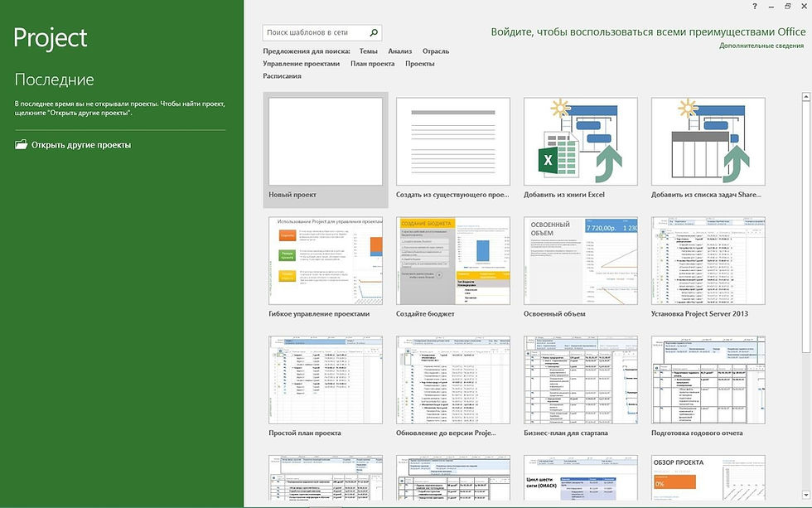Click the folder icon beside Открыть другие проекты
Screen dimensions: 812x508
tap(22, 145)
